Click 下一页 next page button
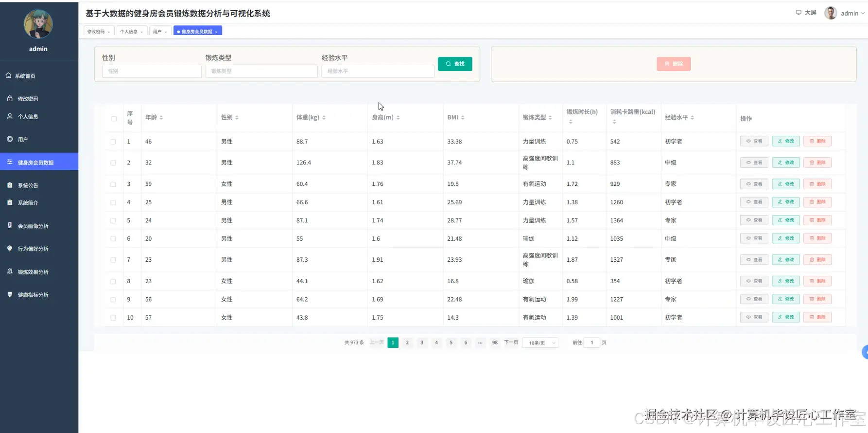The height and width of the screenshot is (433, 868). pyautogui.click(x=511, y=343)
